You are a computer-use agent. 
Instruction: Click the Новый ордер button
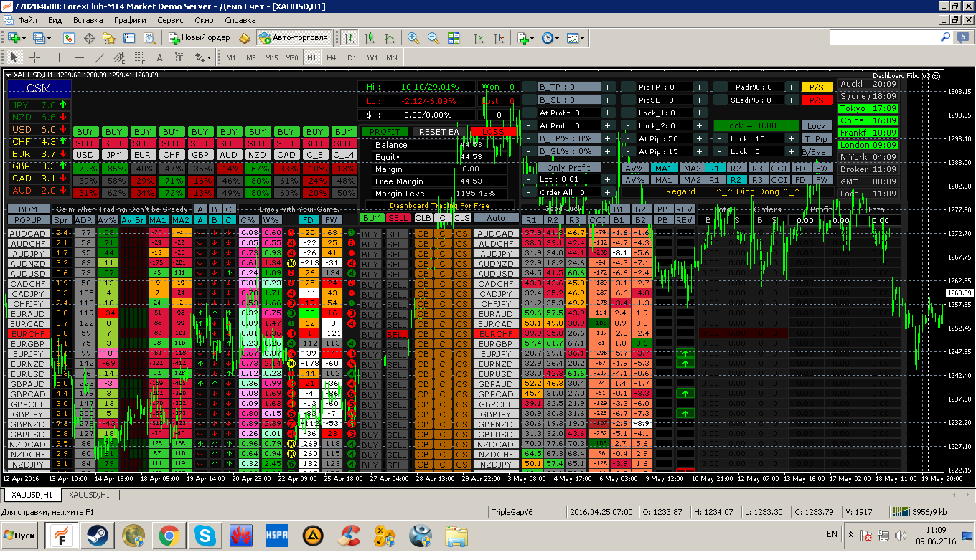pos(200,37)
